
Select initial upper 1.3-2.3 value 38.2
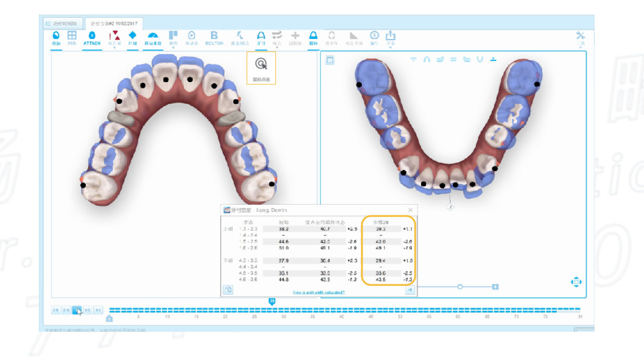(x=284, y=229)
